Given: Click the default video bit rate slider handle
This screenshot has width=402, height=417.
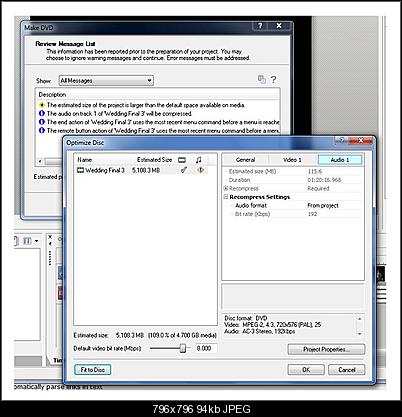Looking at the screenshot, I should 183,348.
